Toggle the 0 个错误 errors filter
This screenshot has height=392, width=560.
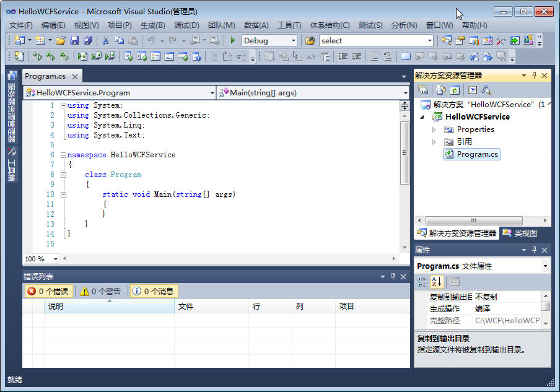click(x=48, y=291)
